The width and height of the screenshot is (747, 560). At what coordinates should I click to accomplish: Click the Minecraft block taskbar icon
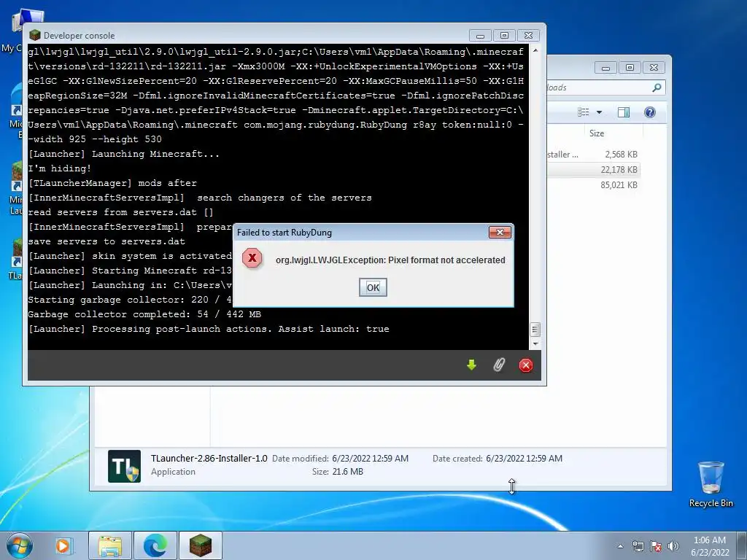201,545
